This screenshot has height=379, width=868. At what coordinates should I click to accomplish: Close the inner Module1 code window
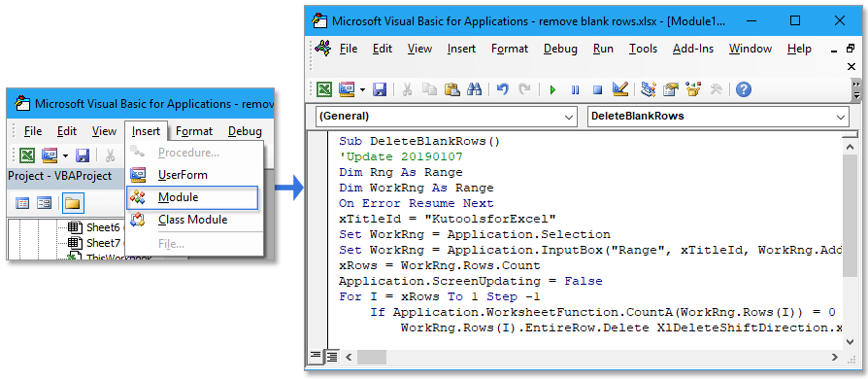(851, 66)
